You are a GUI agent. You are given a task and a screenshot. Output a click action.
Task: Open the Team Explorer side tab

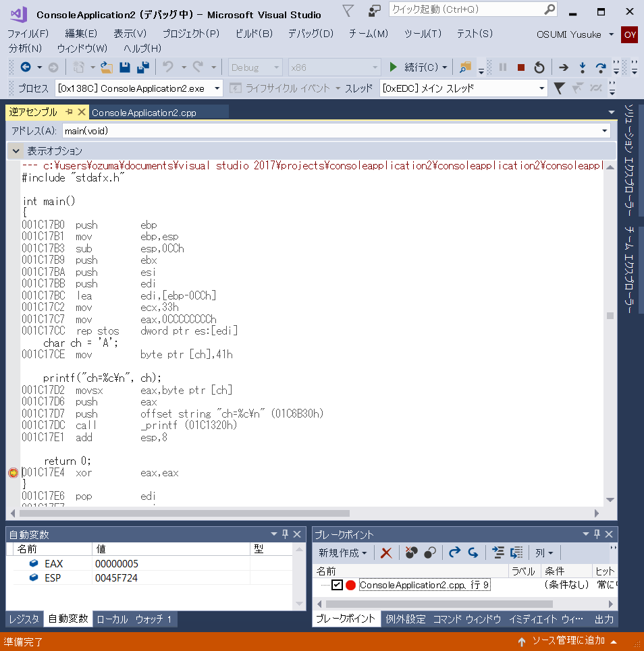(629, 270)
